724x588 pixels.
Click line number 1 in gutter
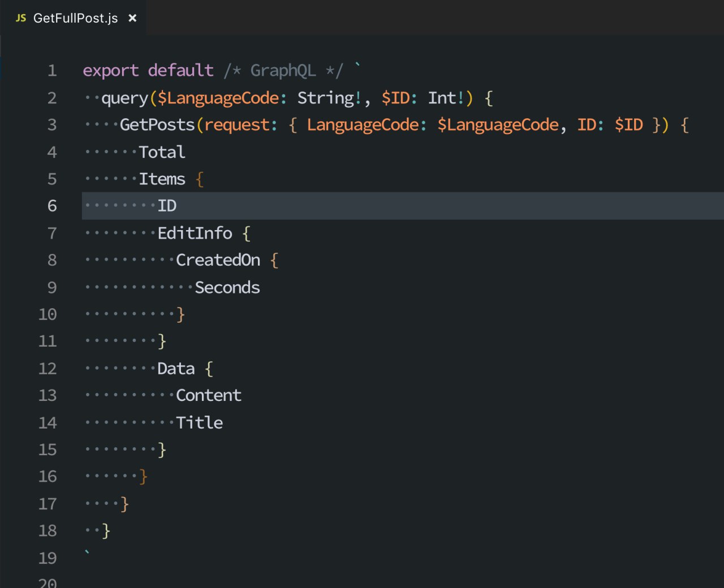[52, 71]
